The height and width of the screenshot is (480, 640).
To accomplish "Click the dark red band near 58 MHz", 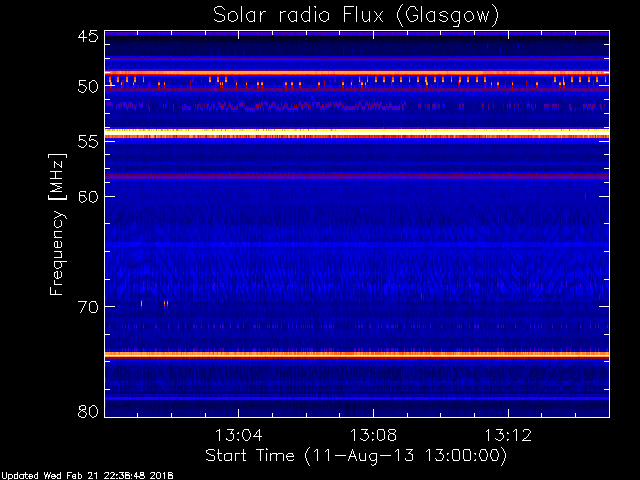I will (x=356, y=176).
